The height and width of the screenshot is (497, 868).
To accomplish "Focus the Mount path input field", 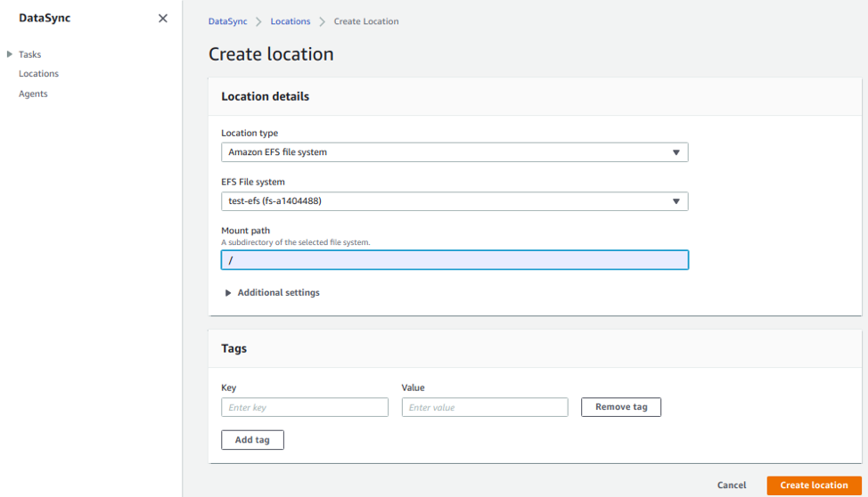I will click(x=454, y=260).
